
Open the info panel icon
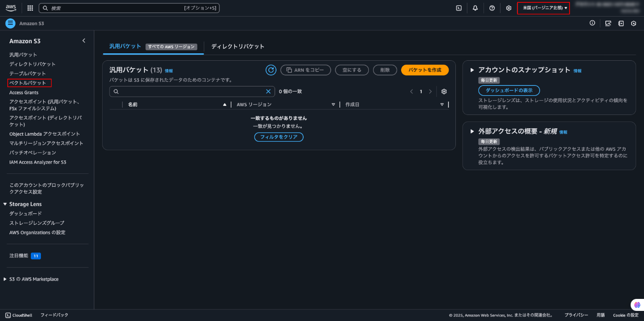click(592, 23)
